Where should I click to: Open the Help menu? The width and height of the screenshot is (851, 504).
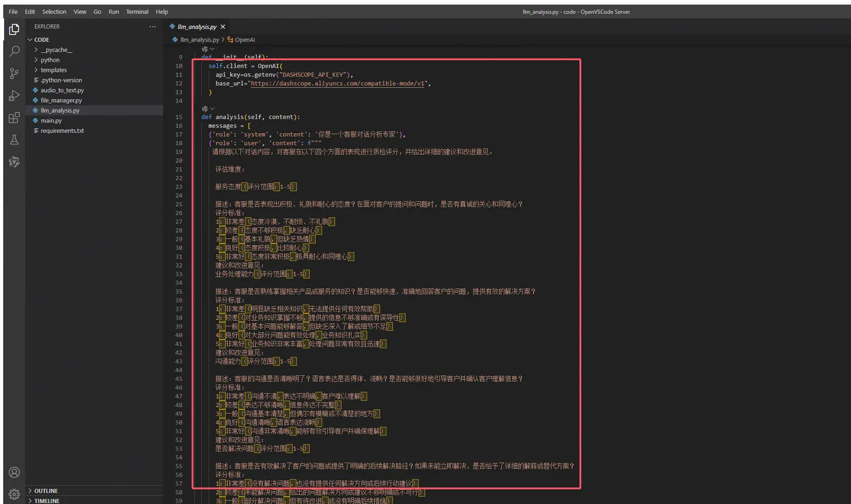pyautogui.click(x=162, y=12)
